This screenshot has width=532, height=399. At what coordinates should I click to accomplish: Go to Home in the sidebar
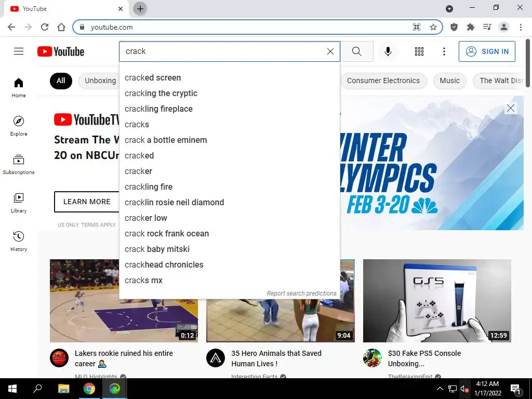(x=19, y=87)
